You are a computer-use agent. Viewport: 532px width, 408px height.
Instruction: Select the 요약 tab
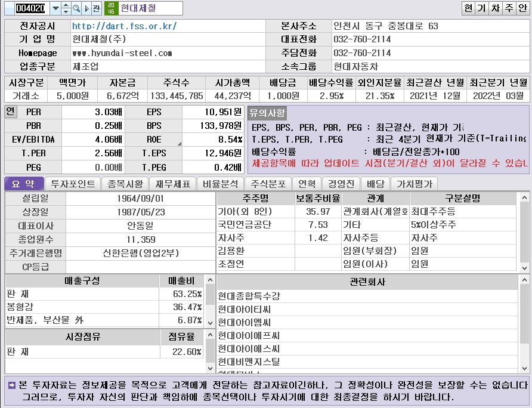tap(24, 184)
